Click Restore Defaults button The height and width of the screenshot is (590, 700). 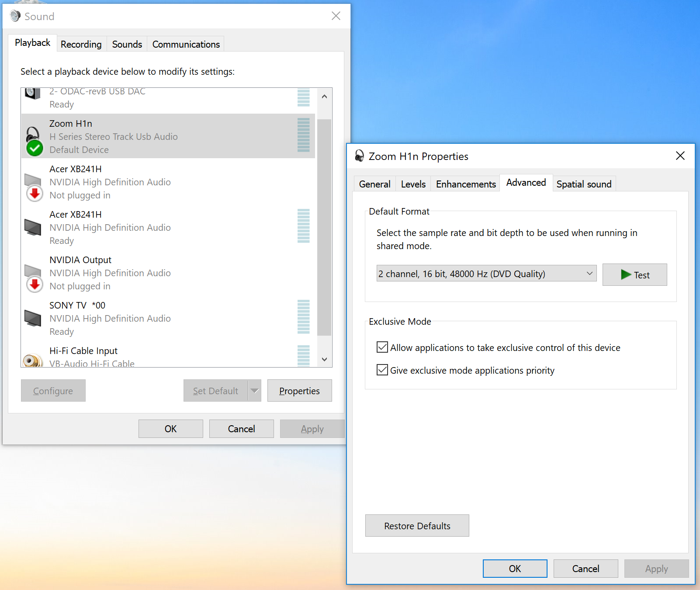(417, 526)
